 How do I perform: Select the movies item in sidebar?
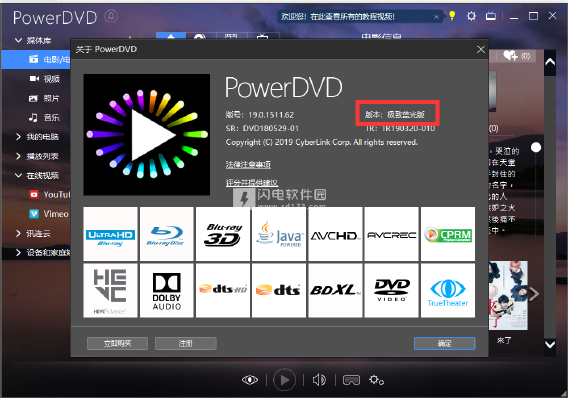pos(36,59)
